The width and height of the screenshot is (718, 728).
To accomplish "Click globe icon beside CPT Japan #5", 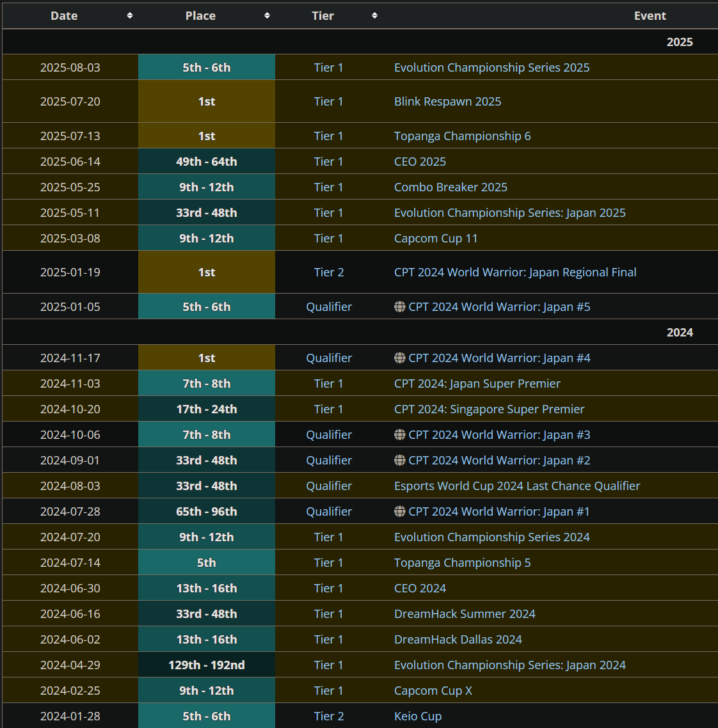I will click(399, 306).
